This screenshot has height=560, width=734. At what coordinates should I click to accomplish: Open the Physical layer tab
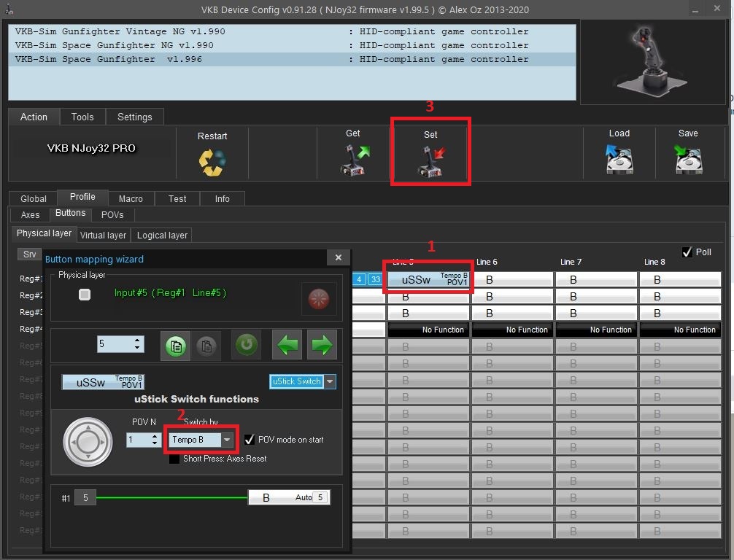click(44, 233)
